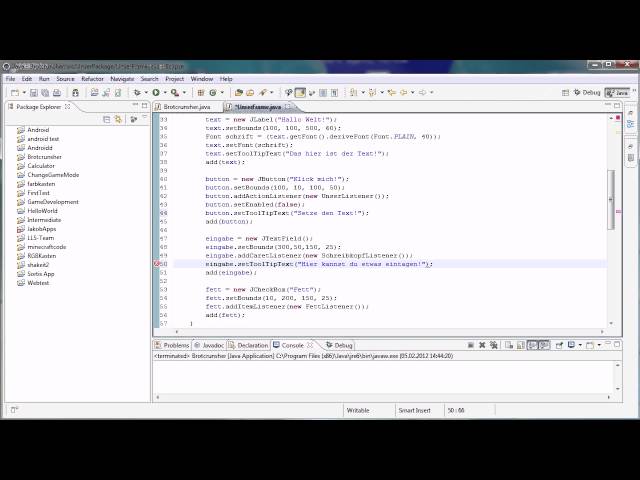The height and width of the screenshot is (480, 640).
Task: Click inside the empty Console output area
Action: (384, 377)
